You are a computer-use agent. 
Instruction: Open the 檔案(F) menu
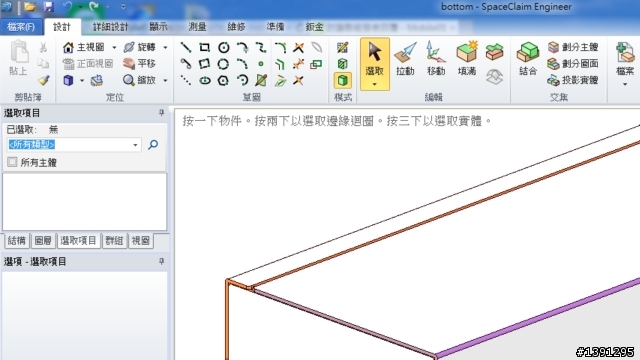tap(21, 27)
